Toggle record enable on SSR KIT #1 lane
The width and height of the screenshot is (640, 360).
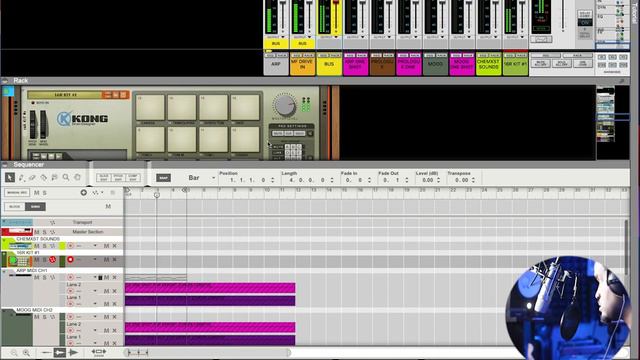(x=70, y=259)
